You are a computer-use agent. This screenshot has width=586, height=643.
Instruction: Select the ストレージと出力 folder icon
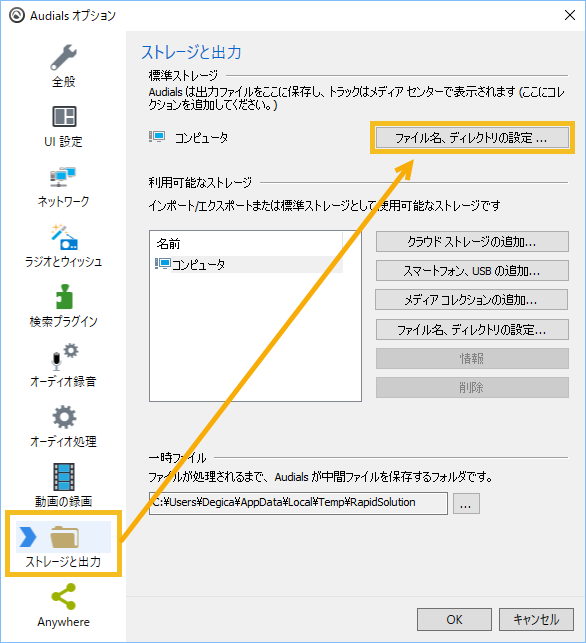[x=64, y=536]
